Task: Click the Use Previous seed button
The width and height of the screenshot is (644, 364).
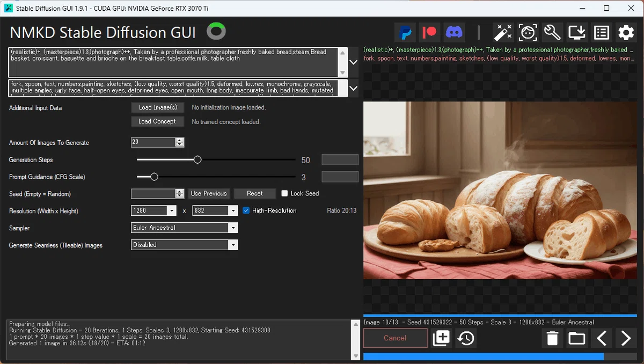Action: (209, 194)
